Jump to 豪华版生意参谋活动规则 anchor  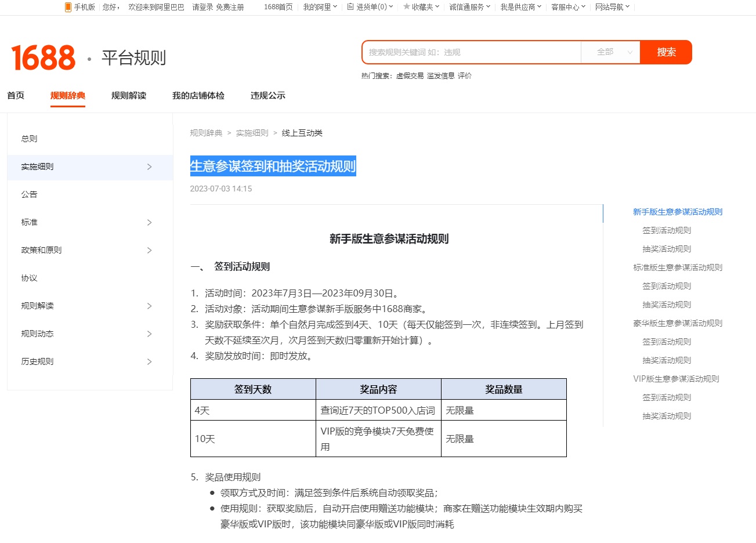(x=678, y=323)
